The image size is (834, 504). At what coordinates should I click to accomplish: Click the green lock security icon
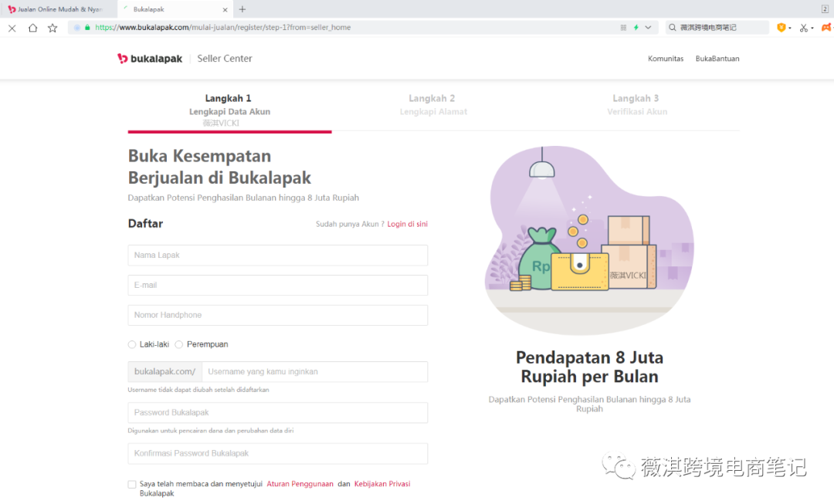click(87, 27)
